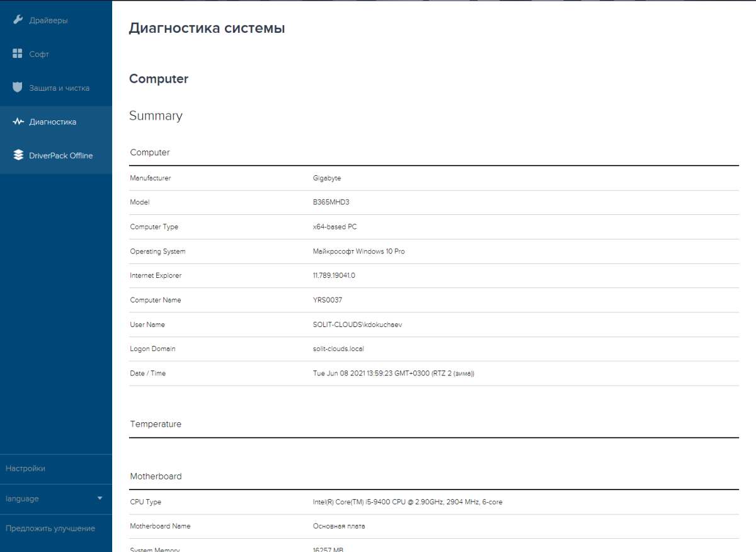The image size is (756, 552).
Task: Click the Computer Name label
Action: point(155,300)
